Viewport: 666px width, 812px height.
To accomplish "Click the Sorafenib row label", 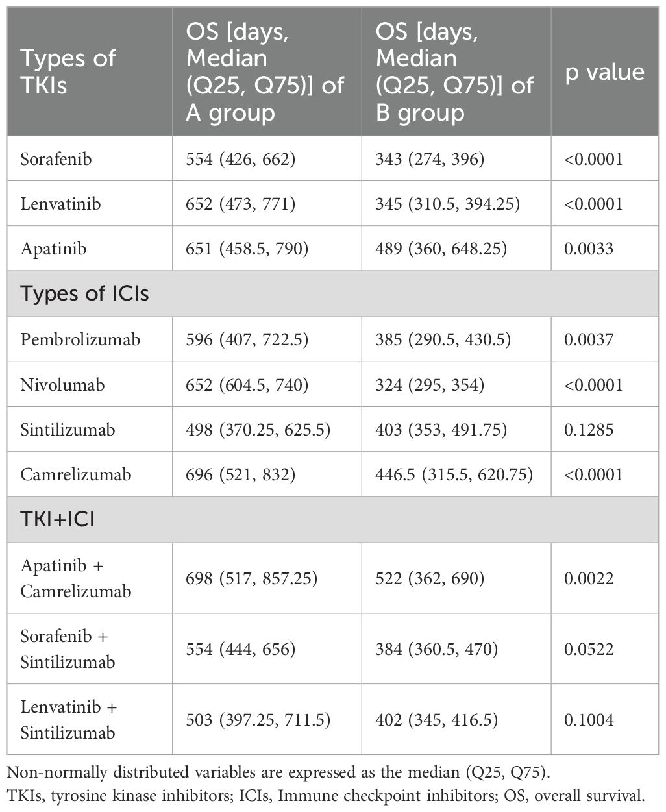I will click(56, 159).
